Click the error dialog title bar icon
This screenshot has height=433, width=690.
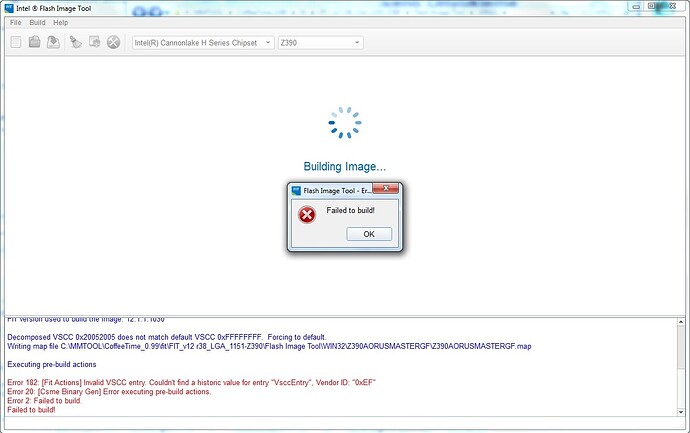(x=296, y=191)
